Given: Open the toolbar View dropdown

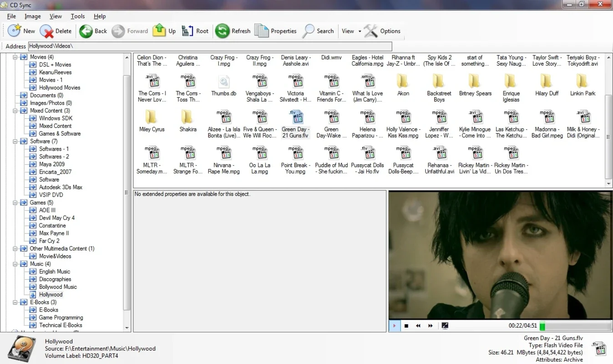Looking at the screenshot, I should point(351,31).
